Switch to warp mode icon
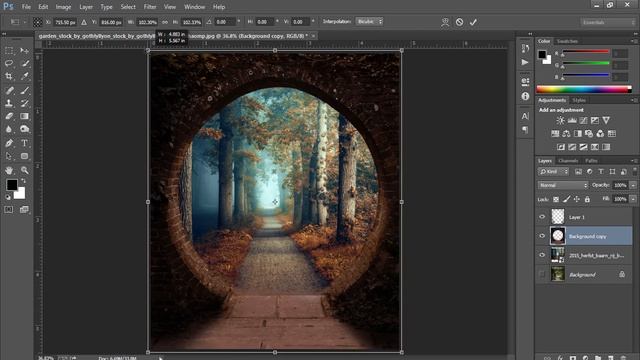 point(445,22)
